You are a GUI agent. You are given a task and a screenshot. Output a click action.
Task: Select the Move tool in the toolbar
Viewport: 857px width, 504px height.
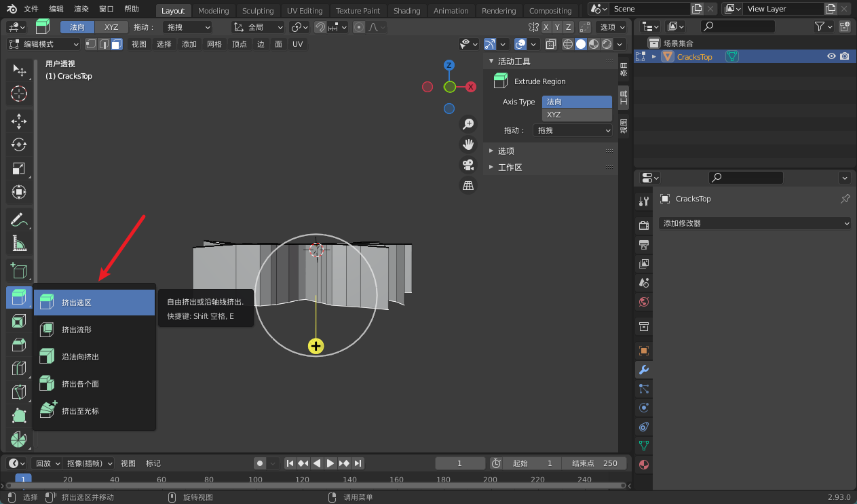click(19, 121)
